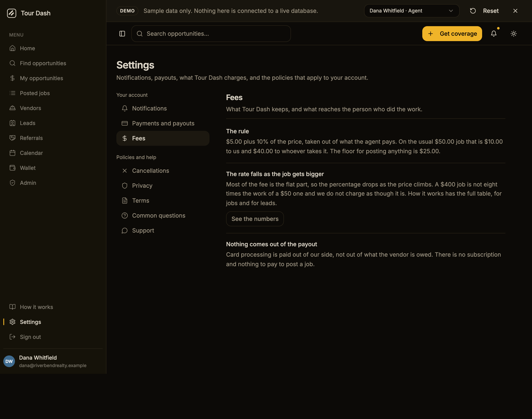Open the Cancellations policy page
The height and width of the screenshot is (419, 532).
(163, 171)
